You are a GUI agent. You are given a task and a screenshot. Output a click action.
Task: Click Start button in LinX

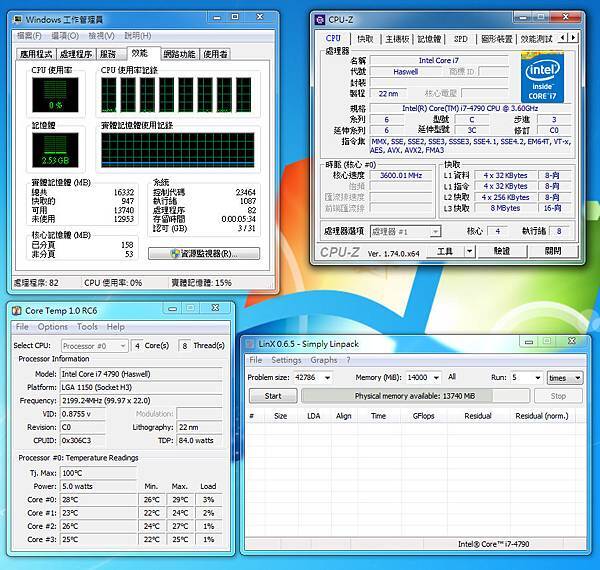click(x=273, y=396)
